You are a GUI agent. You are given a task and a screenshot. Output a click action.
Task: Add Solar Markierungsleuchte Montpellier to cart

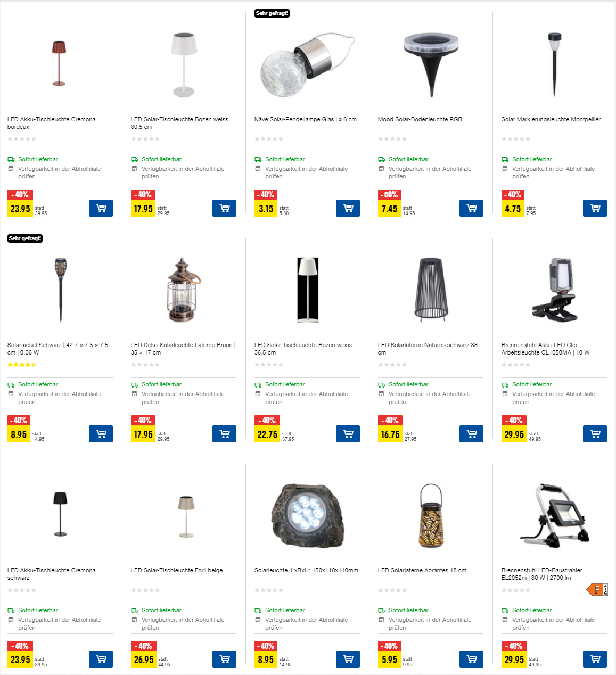click(595, 208)
